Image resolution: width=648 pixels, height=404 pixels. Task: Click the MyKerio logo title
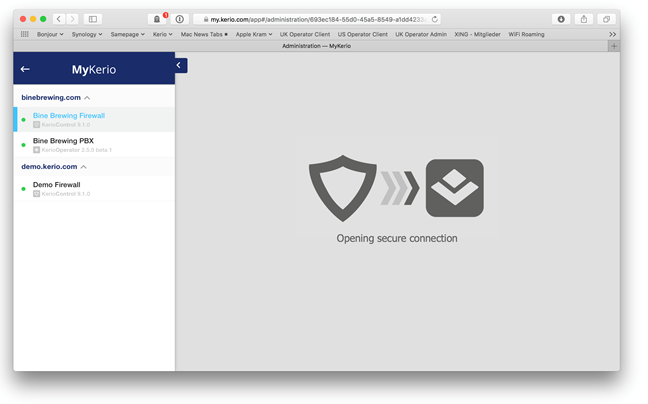[x=94, y=69]
